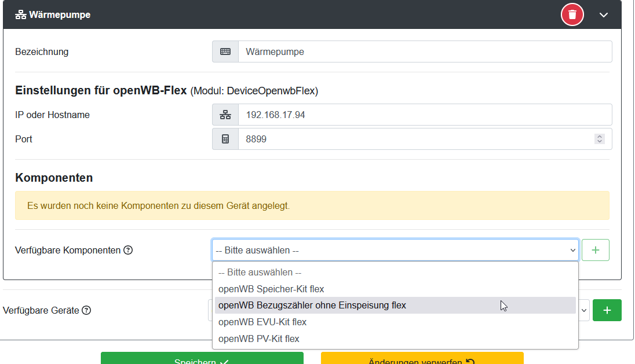Click the Speichern button
The width and height of the screenshot is (635, 364).
[202, 361]
